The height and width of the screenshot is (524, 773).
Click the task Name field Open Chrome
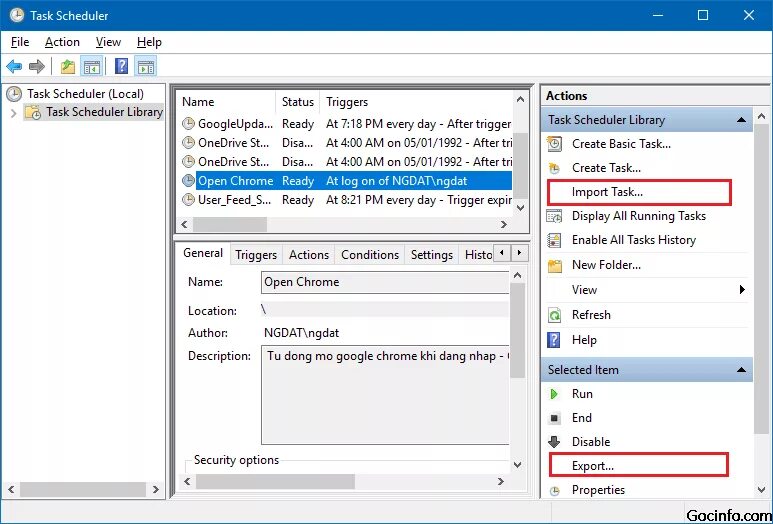point(385,282)
